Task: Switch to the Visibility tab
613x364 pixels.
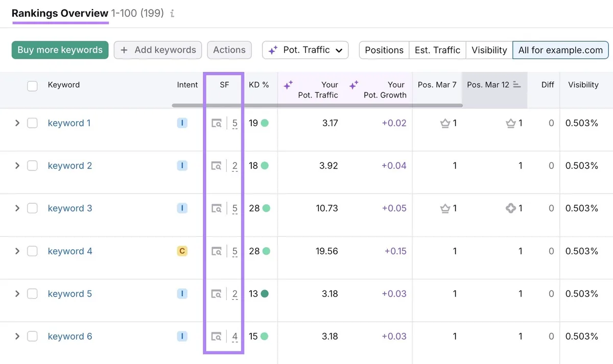Action: [x=489, y=50]
